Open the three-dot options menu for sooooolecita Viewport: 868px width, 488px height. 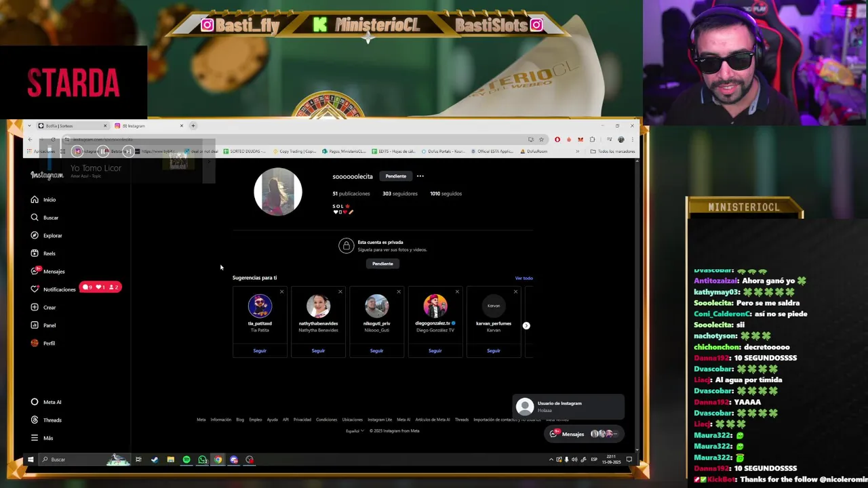click(420, 176)
